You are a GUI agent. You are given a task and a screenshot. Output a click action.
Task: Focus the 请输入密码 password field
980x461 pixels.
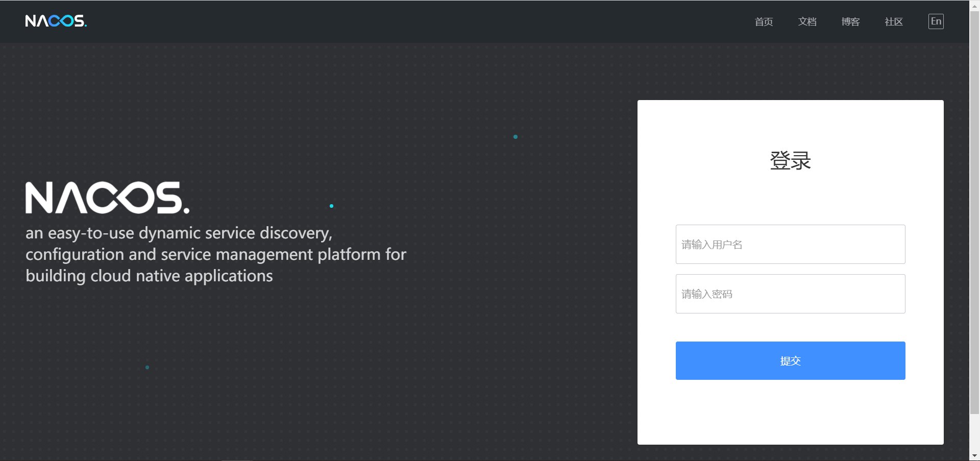pos(790,294)
